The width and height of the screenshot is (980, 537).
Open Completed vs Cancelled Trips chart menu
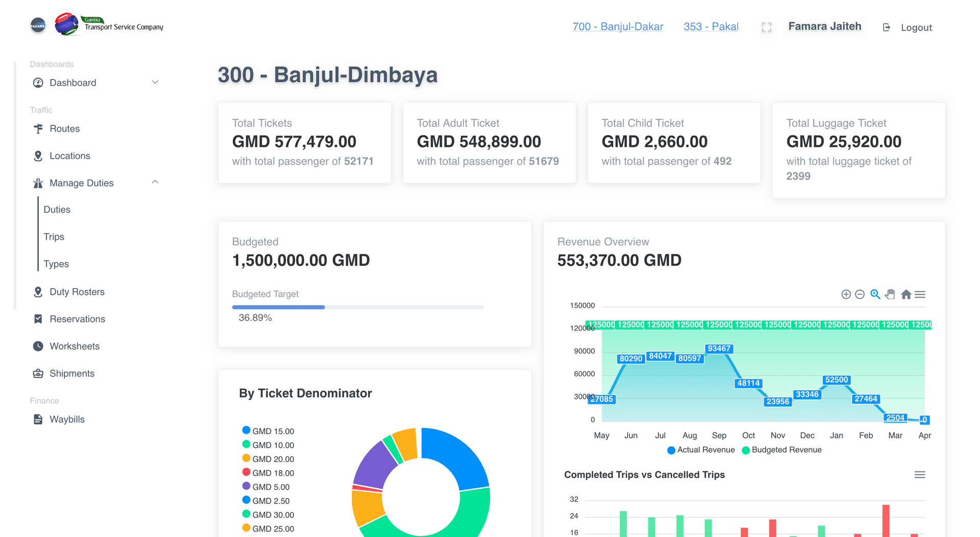point(920,475)
